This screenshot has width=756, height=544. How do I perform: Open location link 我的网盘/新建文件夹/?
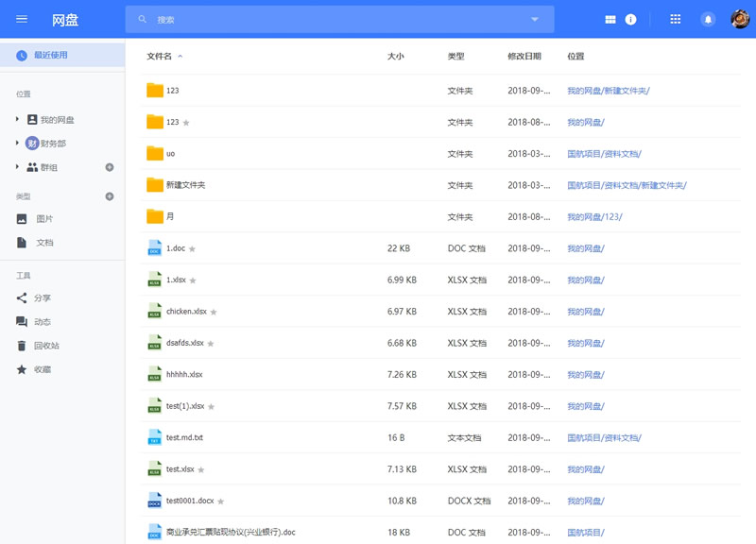[608, 91]
